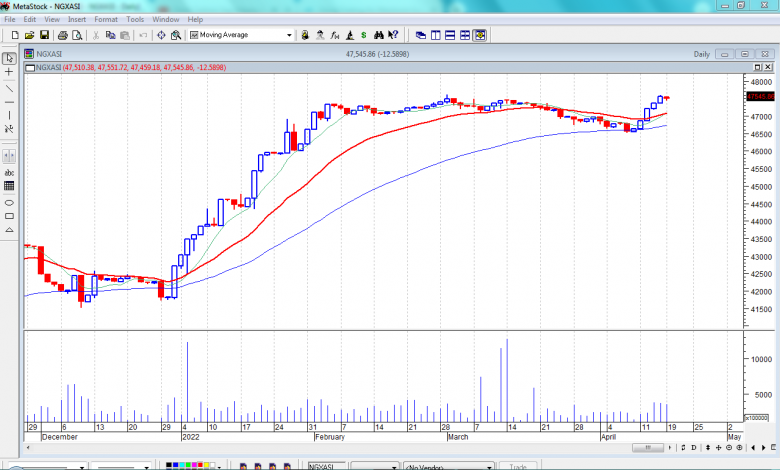The height and width of the screenshot is (470, 780).
Task: Click the Trade button
Action: pos(518,466)
